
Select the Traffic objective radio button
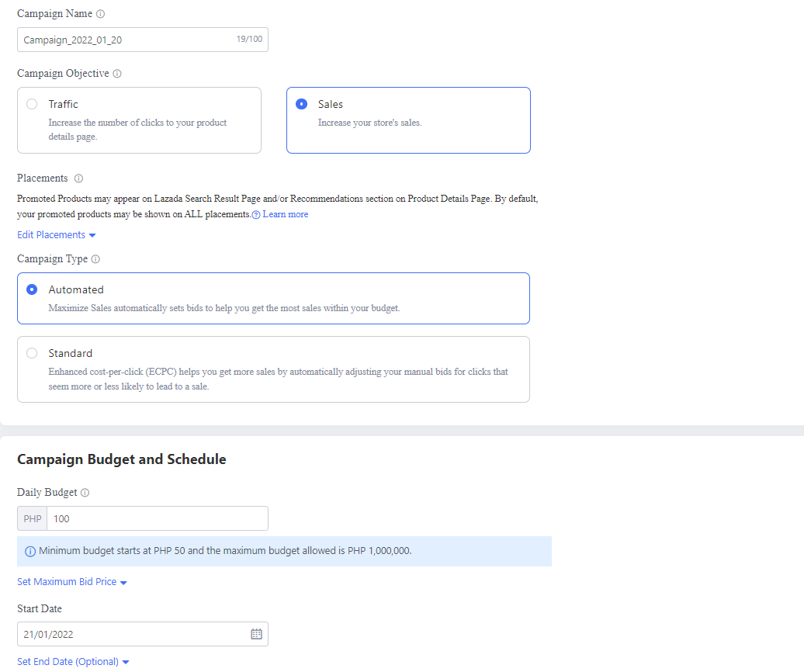click(32, 104)
